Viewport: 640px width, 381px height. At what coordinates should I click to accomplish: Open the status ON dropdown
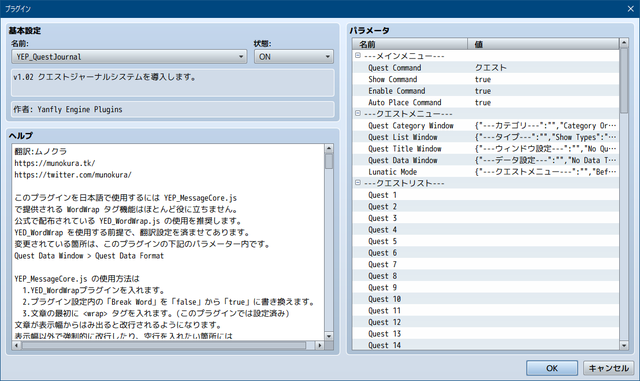tap(293, 57)
